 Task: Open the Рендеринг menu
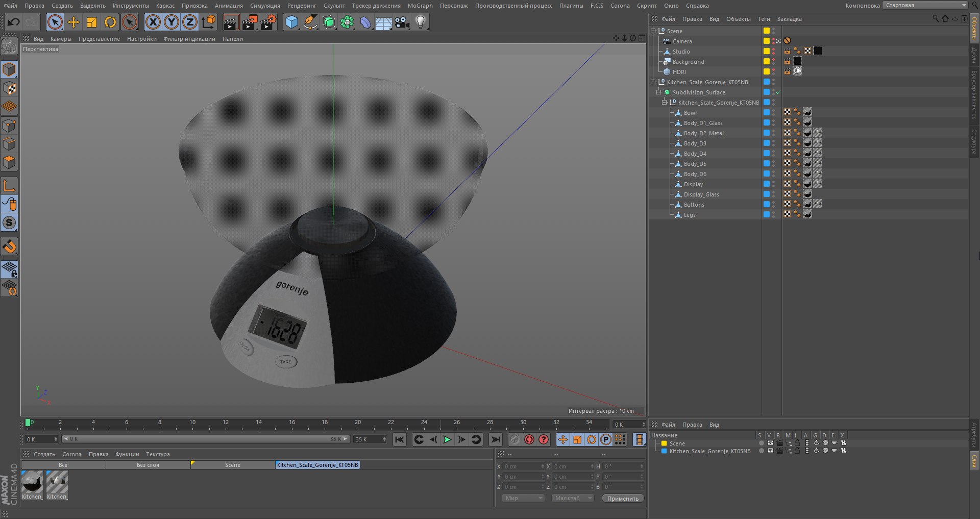pyautogui.click(x=302, y=6)
